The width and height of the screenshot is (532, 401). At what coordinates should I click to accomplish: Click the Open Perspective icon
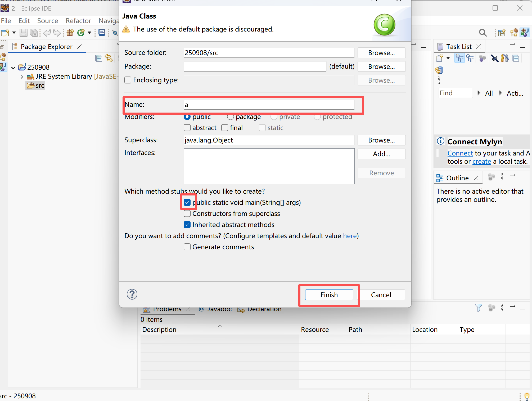coord(501,33)
